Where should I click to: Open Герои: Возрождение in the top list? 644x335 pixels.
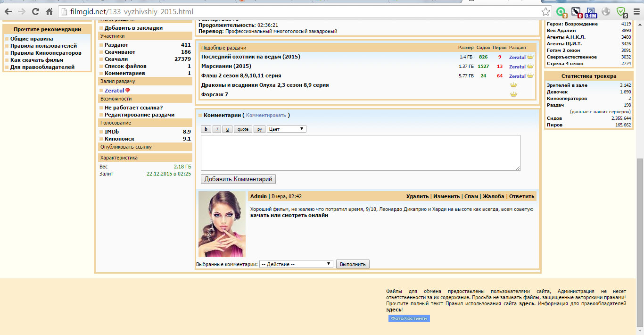(x=572, y=24)
